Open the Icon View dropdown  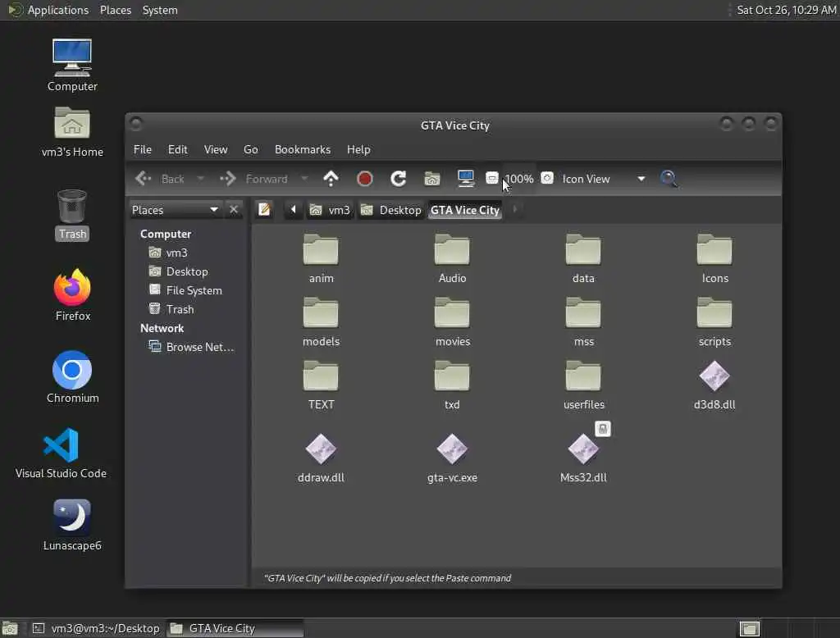[x=604, y=179]
